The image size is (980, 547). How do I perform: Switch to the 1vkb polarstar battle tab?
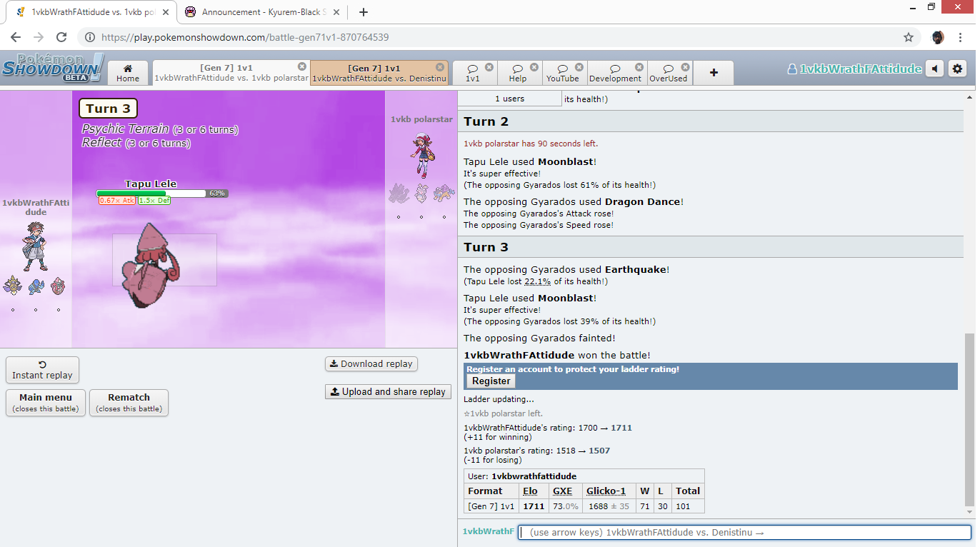click(231, 73)
